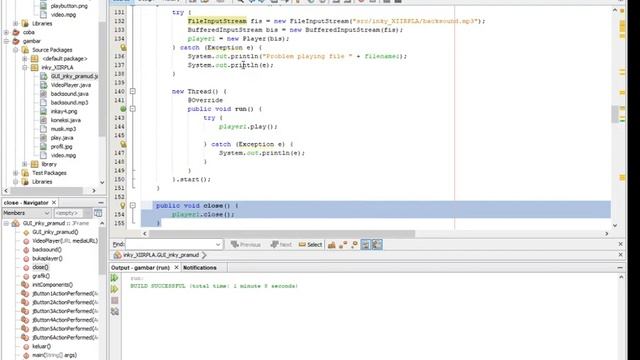Viewport: 640px width, 360px height.
Task: Select backsound.mp3 in Projects tree
Action: pos(69,102)
